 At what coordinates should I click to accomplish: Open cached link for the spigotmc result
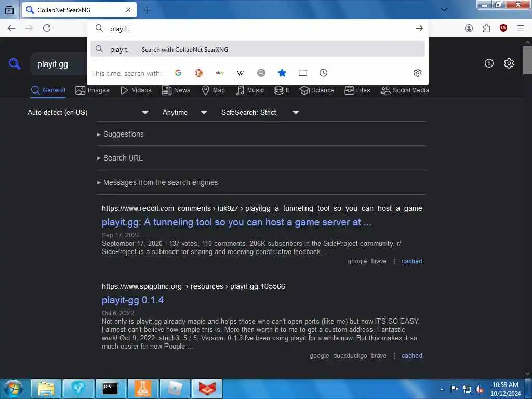tap(412, 356)
